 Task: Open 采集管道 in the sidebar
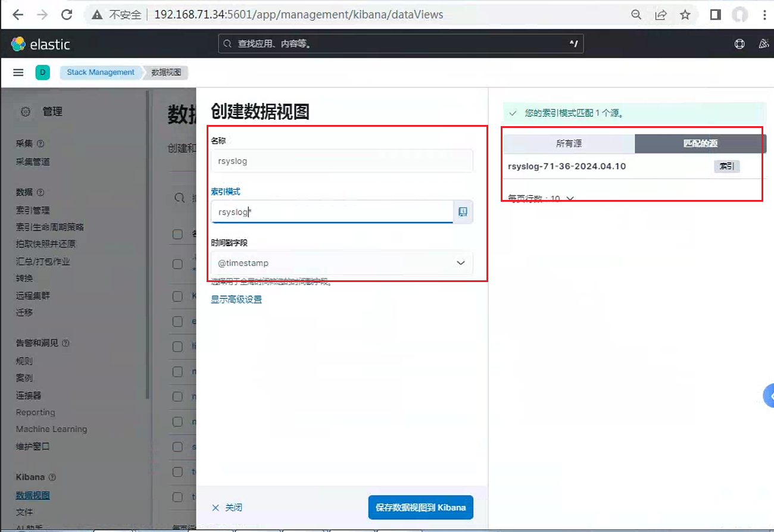33,161
